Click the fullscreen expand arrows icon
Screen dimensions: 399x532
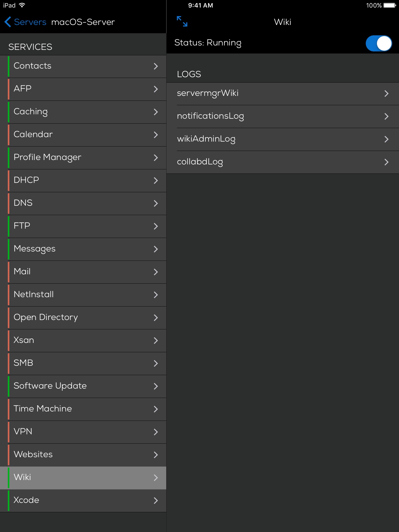182,21
